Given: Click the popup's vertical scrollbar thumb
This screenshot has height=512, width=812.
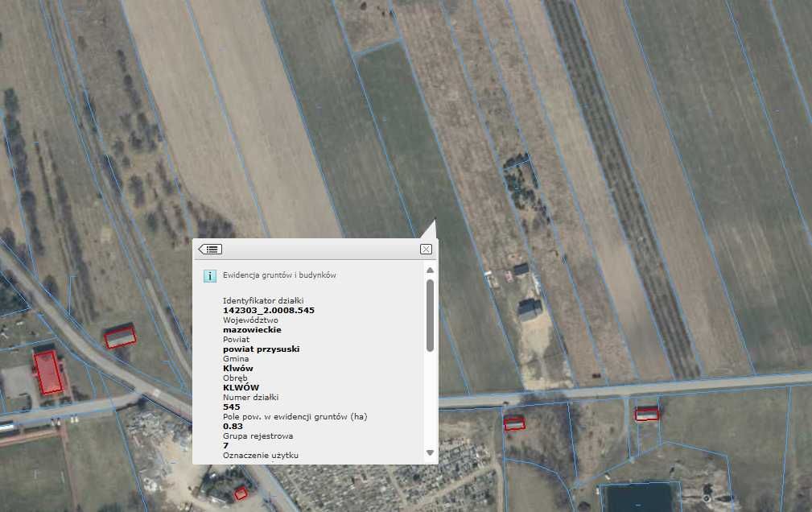Looking at the screenshot, I should click(430, 314).
